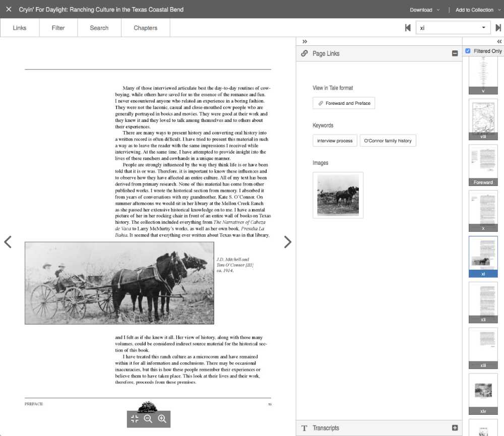Zoom out of the page
Screen dimensions: 504x436
(x=148, y=419)
